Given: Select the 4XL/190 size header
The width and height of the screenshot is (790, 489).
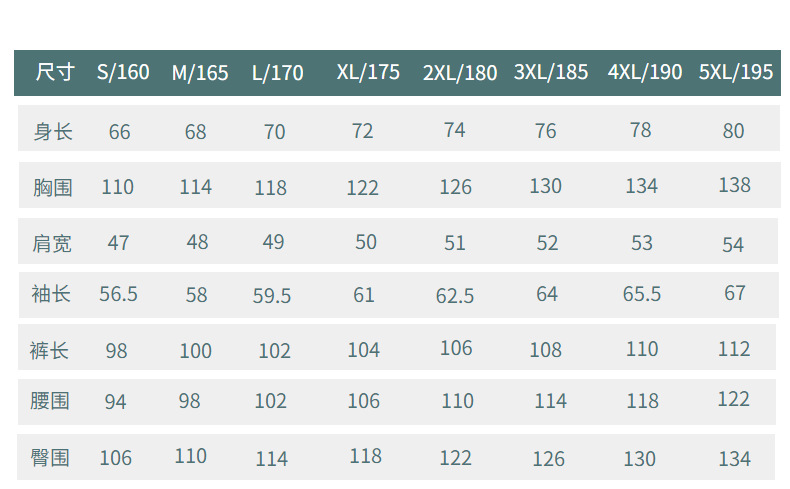Looking at the screenshot, I should (x=645, y=72).
